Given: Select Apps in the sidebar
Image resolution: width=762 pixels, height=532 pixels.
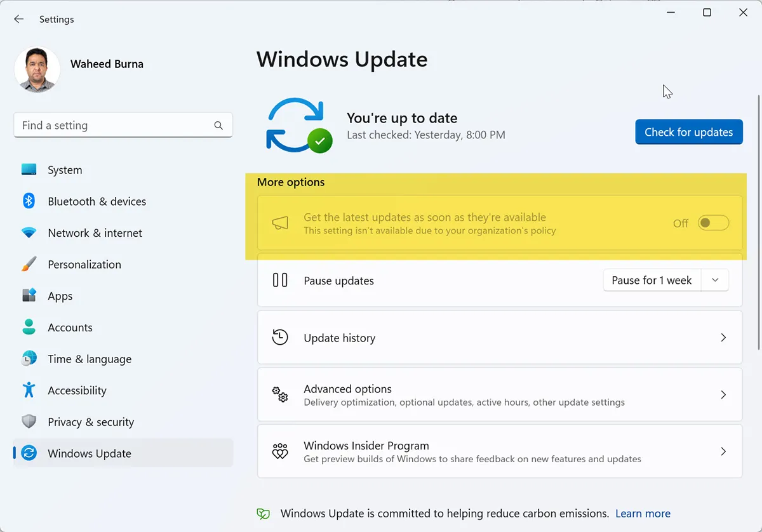Looking at the screenshot, I should [x=123, y=296].
